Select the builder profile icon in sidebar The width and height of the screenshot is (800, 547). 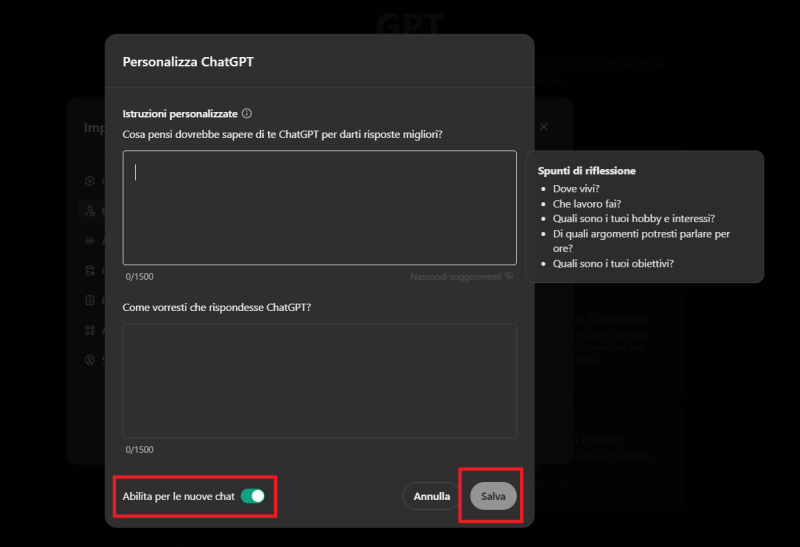point(90,300)
